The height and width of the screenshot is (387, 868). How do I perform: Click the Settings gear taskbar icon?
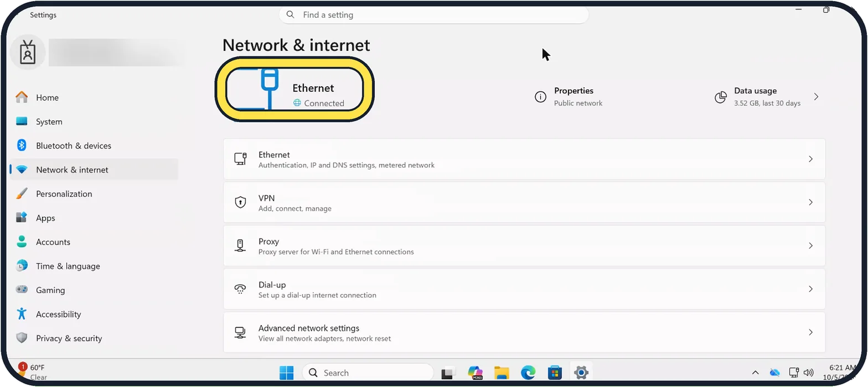coord(581,373)
